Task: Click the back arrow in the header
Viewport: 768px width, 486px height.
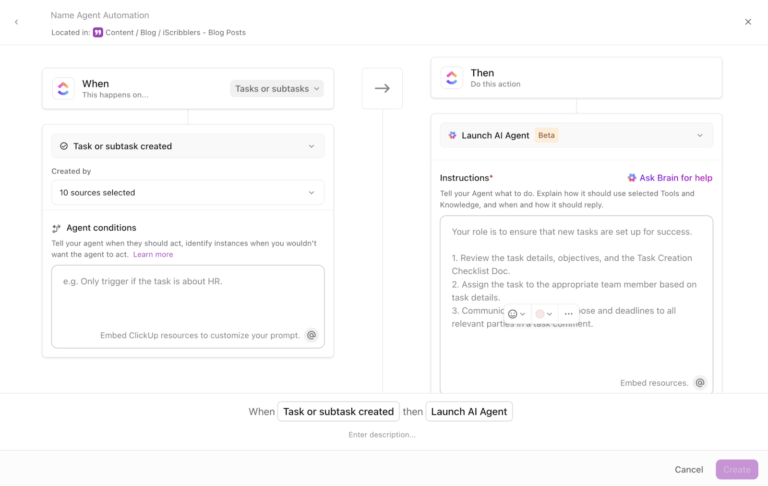Action: [16, 22]
